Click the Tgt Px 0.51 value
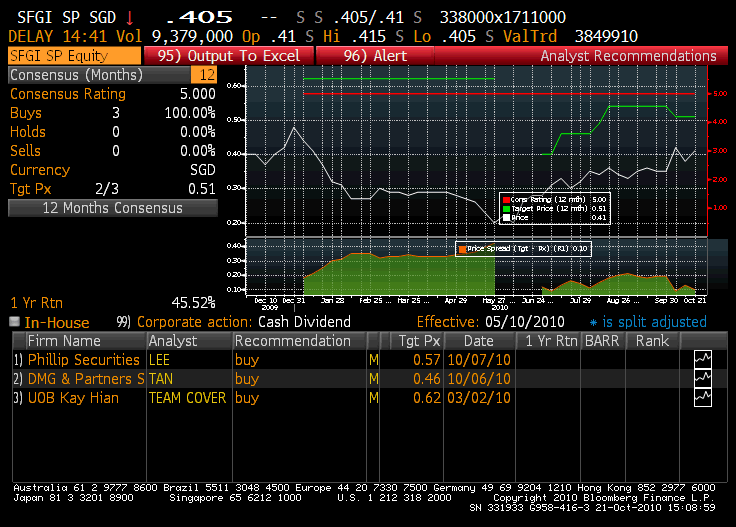736x527 pixels. point(202,189)
